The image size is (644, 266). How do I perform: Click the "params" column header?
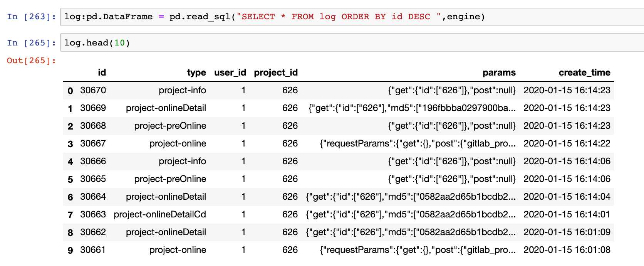499,72
